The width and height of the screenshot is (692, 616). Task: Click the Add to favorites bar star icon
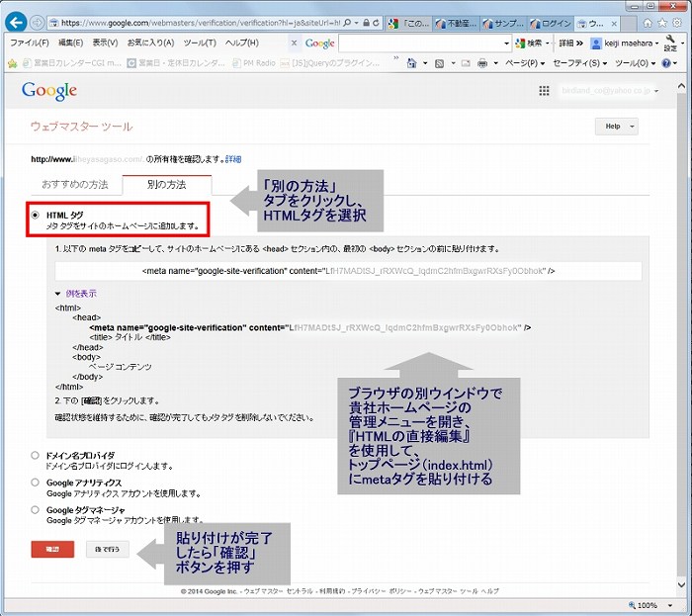tap(12, 63)
